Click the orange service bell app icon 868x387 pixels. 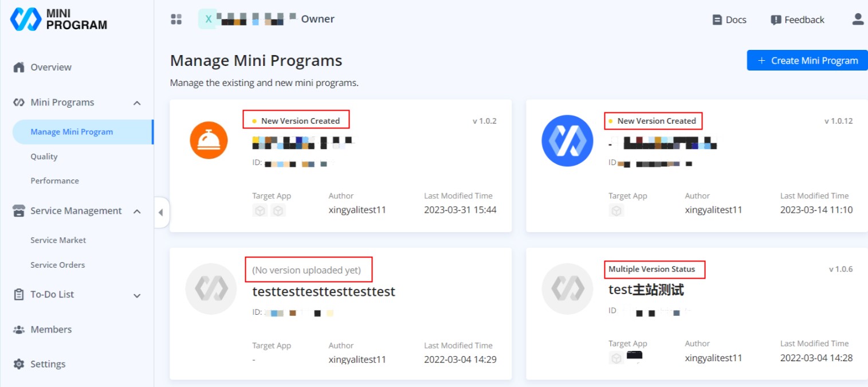[x=209, y=140]
